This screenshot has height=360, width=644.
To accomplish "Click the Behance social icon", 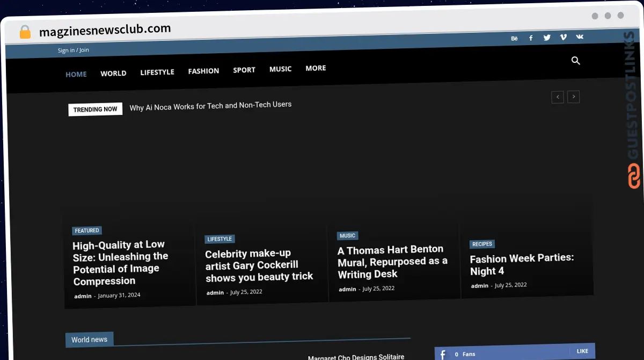I will pyautogui.click(x=514, y=38).
